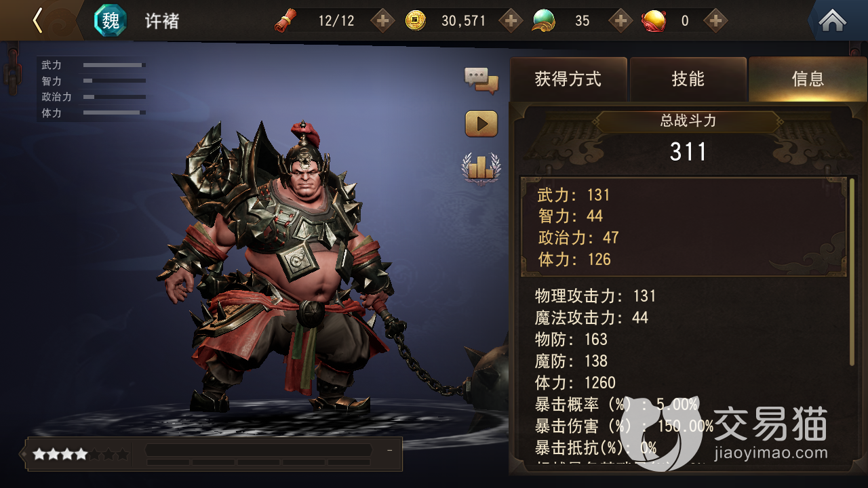
Task: Switch to the 获得方式 tab
Action: click(568, 79)
